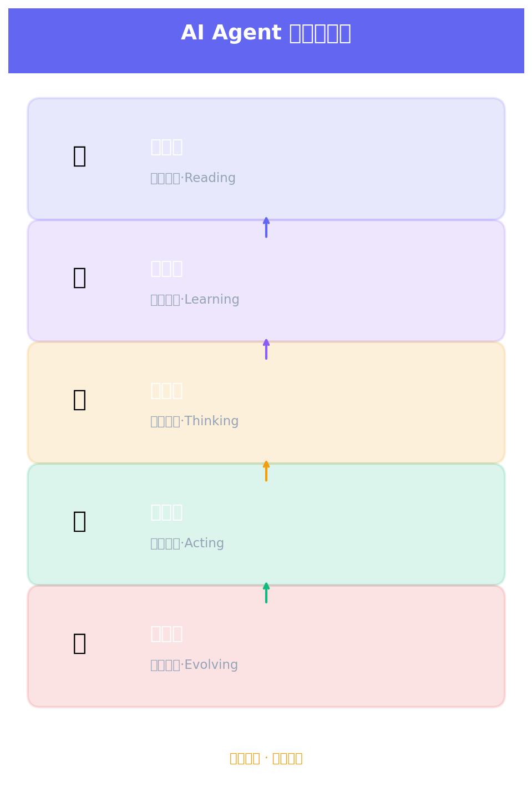Select the "Acting" subtitle text
Image resolution: width=532 pixels, height=786 pixels.
(x=187, y=543)
